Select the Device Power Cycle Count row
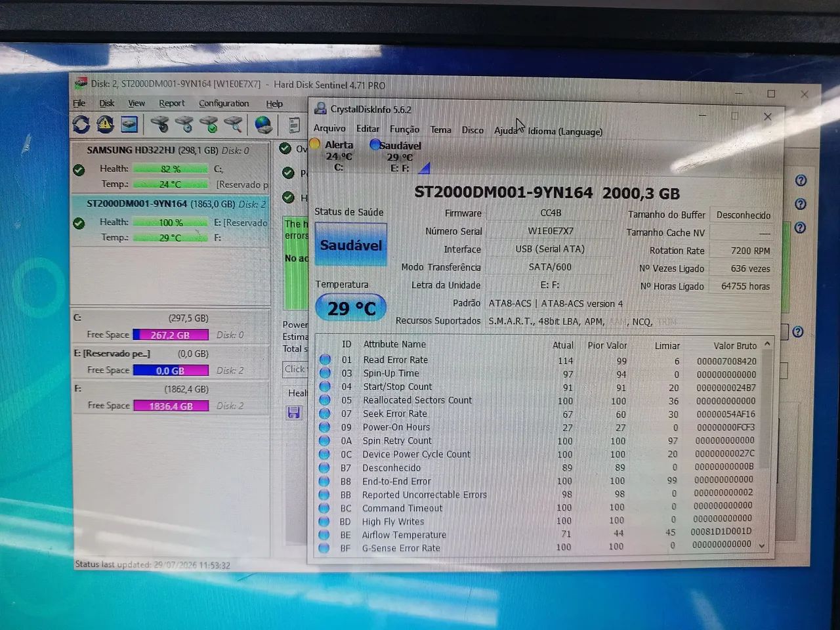Screen dimensions: 840x630 (538, 454)
